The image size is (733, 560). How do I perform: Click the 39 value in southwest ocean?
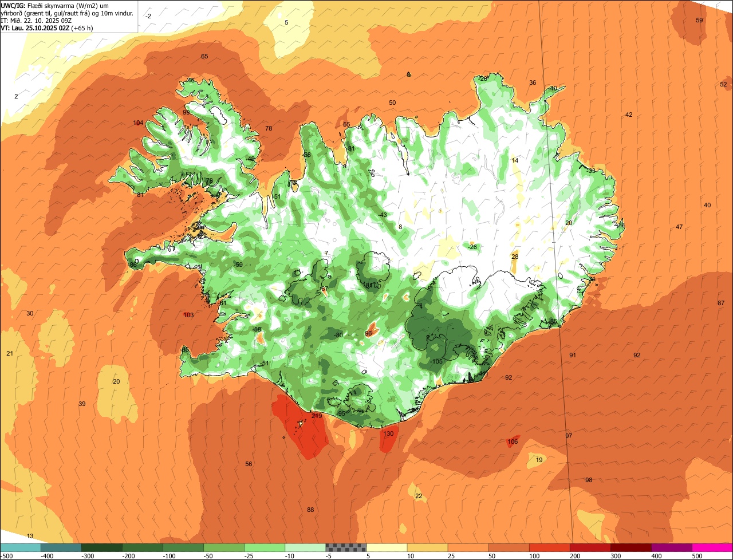82,404
